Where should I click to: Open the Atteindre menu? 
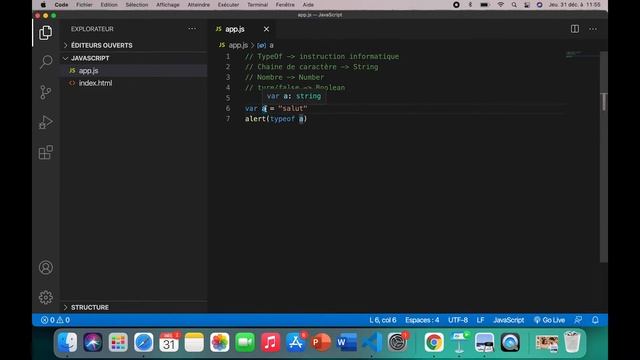pyautogui.click(x=198, y=5)
